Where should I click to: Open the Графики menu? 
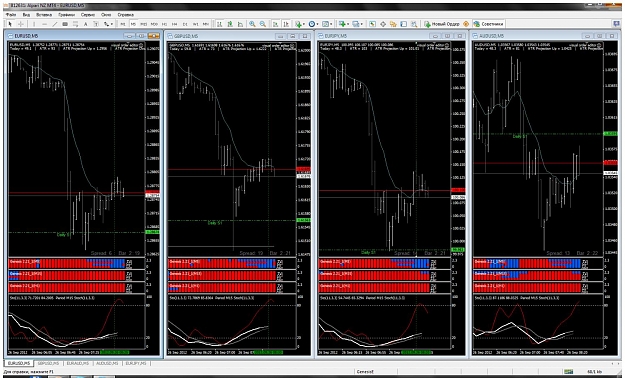tap(66, 14)
